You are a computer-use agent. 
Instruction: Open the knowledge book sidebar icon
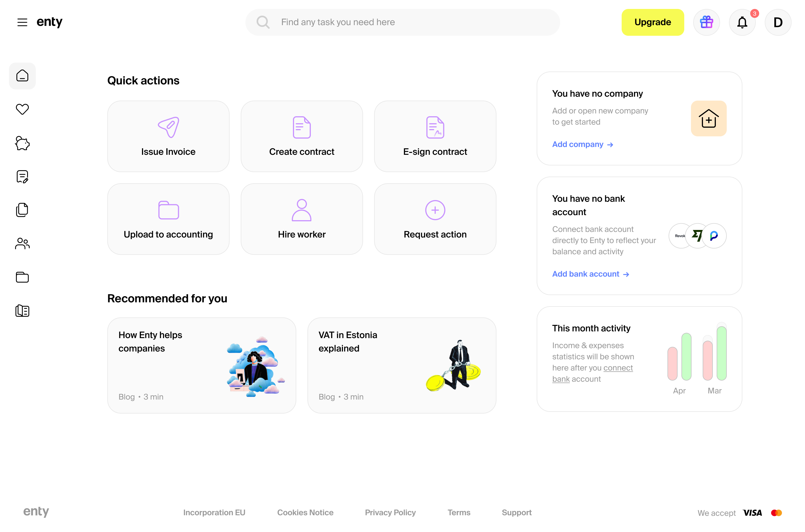coord(22,311)
